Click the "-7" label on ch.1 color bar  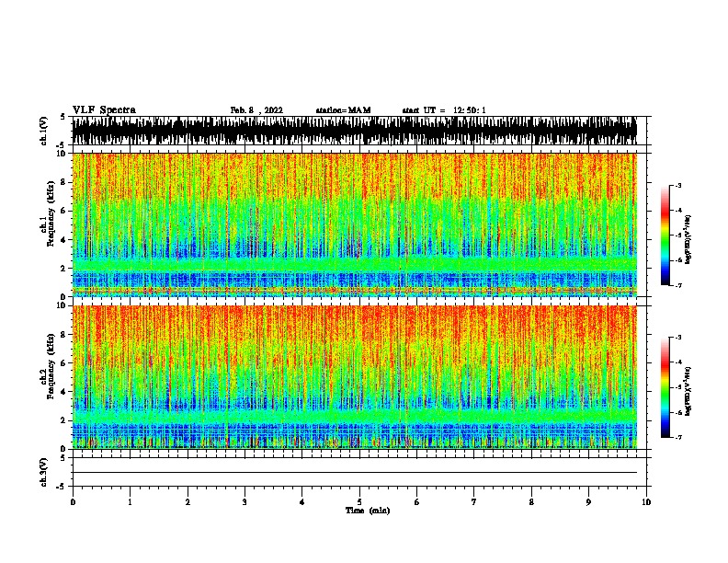click(x=678, y=285)
